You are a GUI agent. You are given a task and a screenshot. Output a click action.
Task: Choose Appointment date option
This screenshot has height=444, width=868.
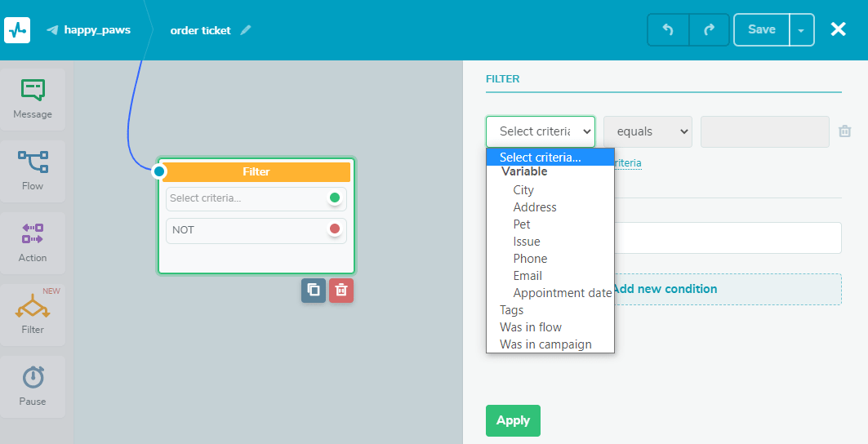click(562, 293)
